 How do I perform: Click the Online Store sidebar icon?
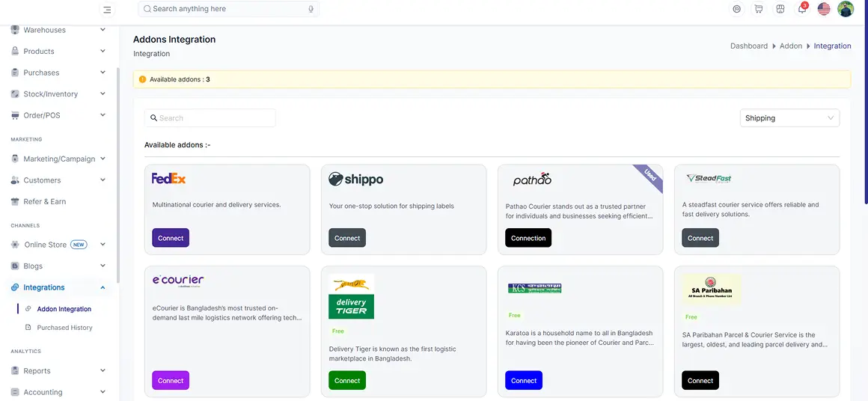point(15,245)
